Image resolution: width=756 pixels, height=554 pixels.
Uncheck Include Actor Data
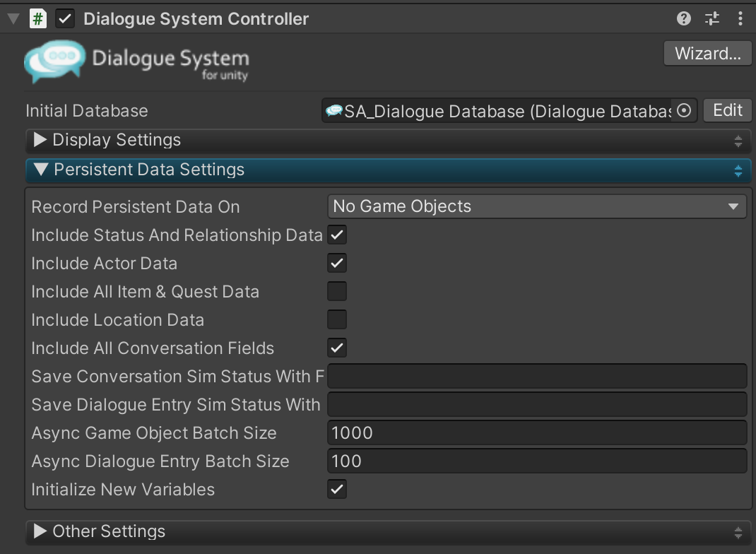(x=337, y=263)
